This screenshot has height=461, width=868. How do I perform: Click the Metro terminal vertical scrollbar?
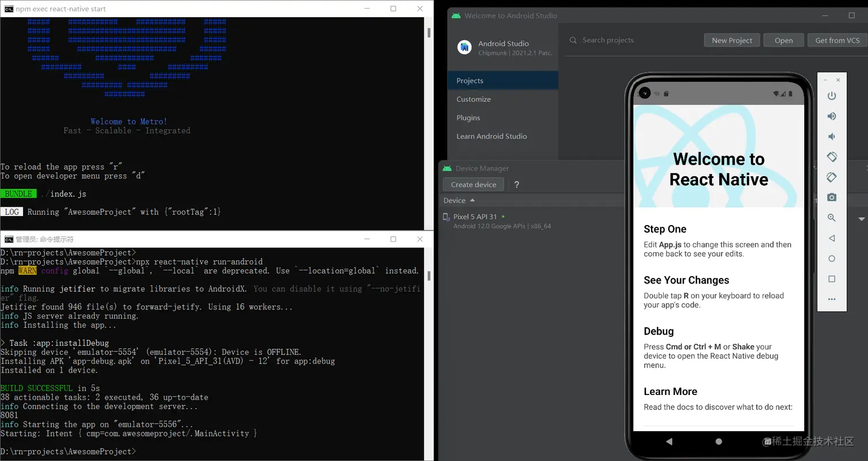click(x=429, y=123)
